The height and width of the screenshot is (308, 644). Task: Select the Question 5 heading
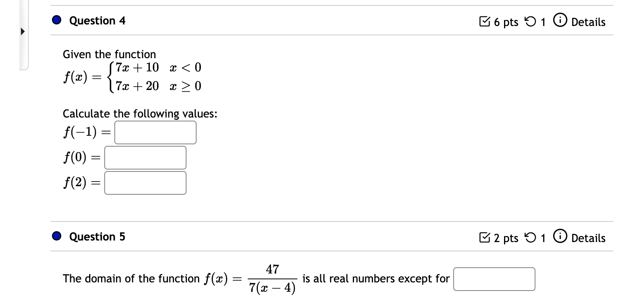click(97, 237)
